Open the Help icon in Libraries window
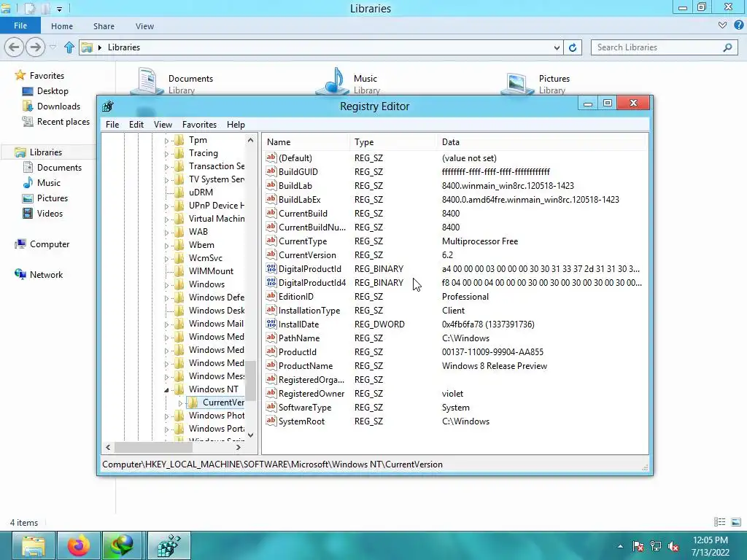The width and height of the screenshot is (747, 560). [738, 26]
